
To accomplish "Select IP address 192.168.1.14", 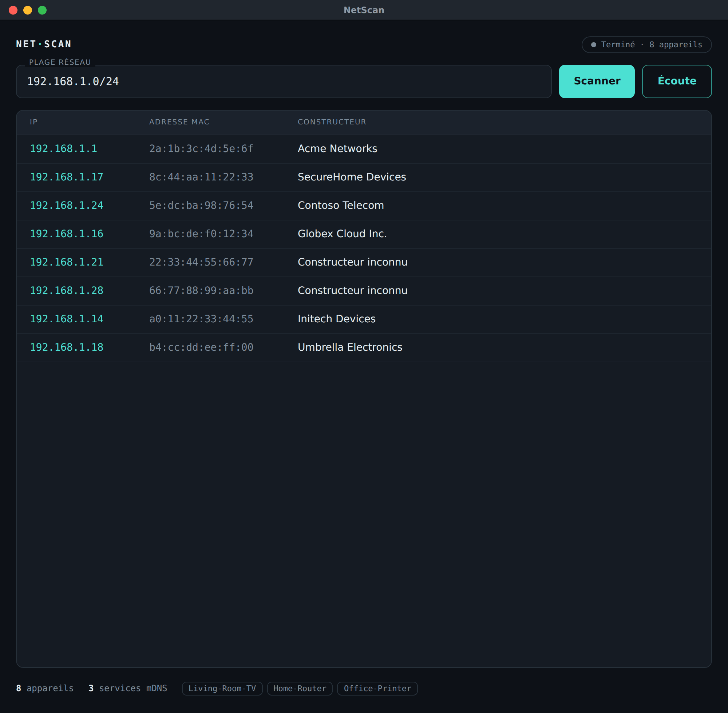I will pos(67,319).
